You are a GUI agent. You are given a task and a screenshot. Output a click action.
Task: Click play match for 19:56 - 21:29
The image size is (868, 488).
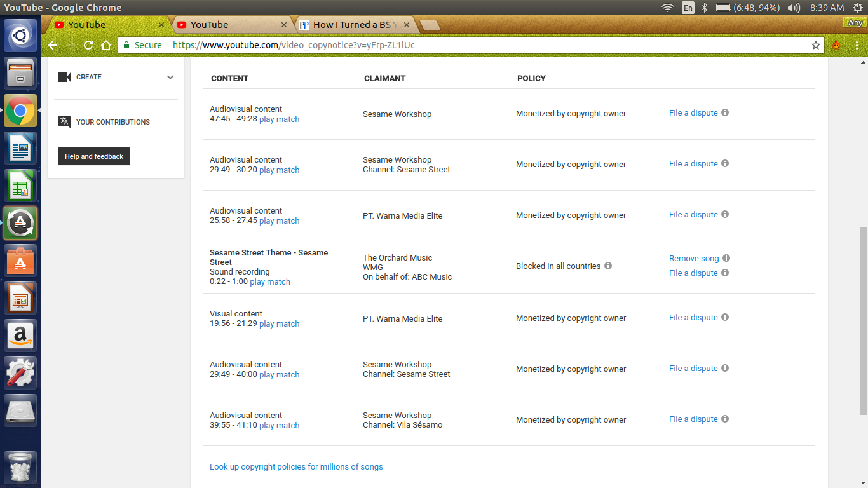pyautogui.click(x=280, y=324)
